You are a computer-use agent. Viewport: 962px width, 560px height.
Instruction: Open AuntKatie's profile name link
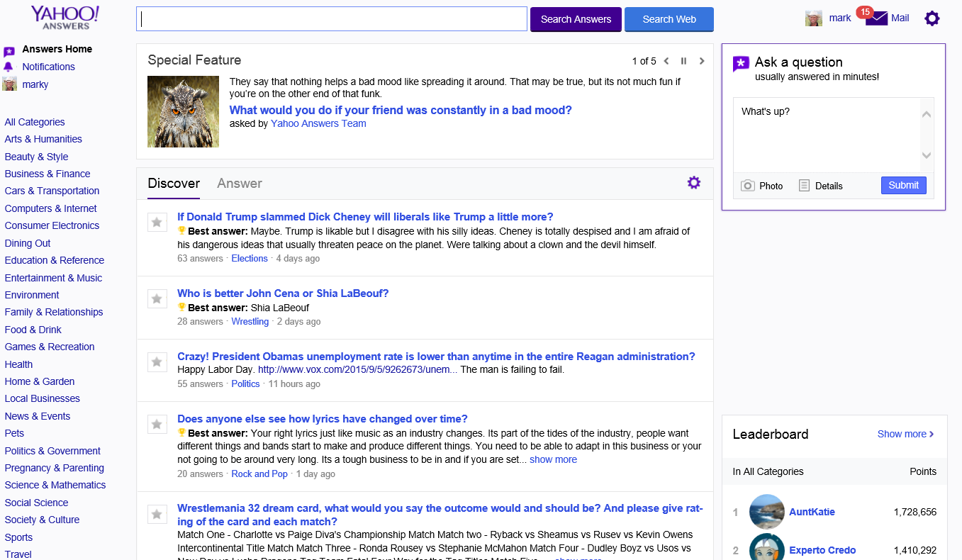[x=812, y=512]
